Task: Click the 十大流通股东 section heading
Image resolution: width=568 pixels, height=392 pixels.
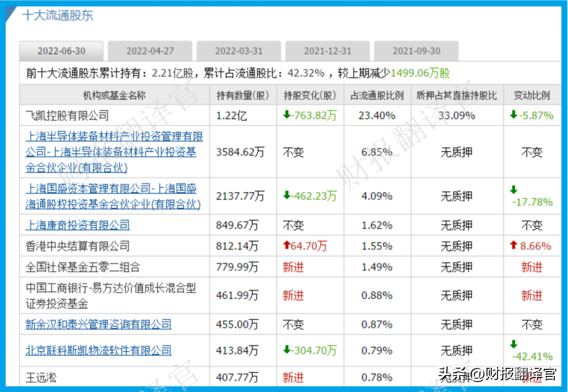Action: (x=58, y=15)
